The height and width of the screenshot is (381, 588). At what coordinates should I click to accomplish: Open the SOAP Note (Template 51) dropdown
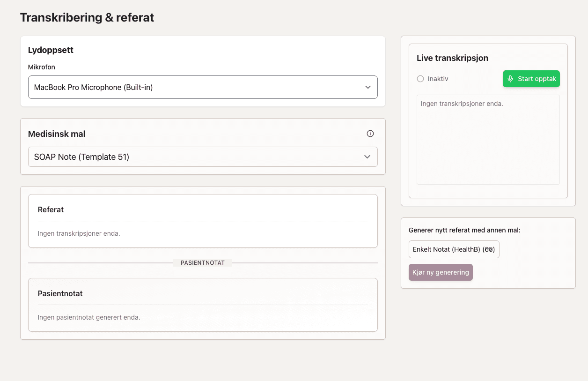click(203, 157)
